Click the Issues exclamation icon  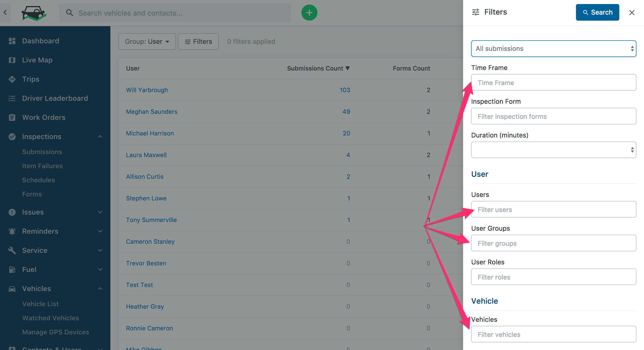click(x=12, y=212)
